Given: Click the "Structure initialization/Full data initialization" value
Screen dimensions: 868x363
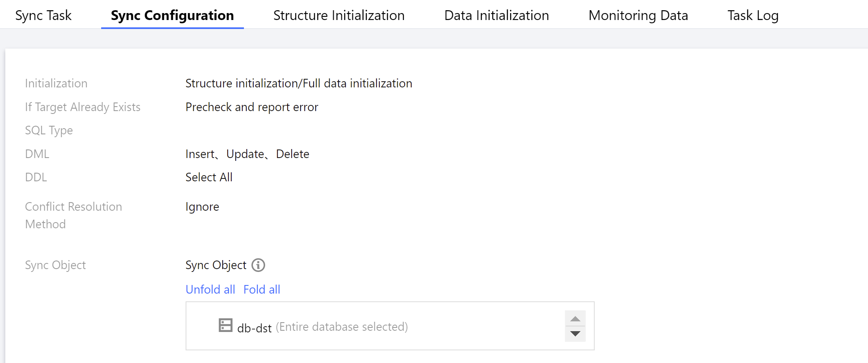Looking at the screenshot, I should tap(299, 83).
